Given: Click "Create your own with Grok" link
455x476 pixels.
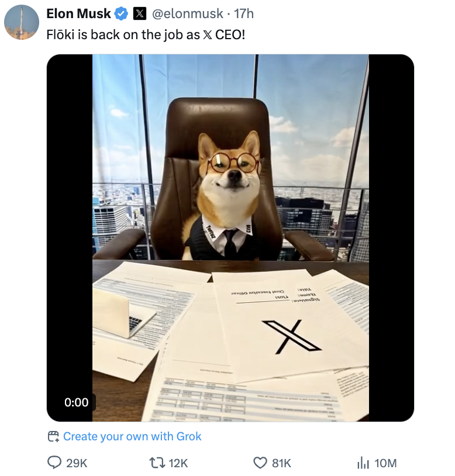Looking at the screenshot, I should point(132,436).
